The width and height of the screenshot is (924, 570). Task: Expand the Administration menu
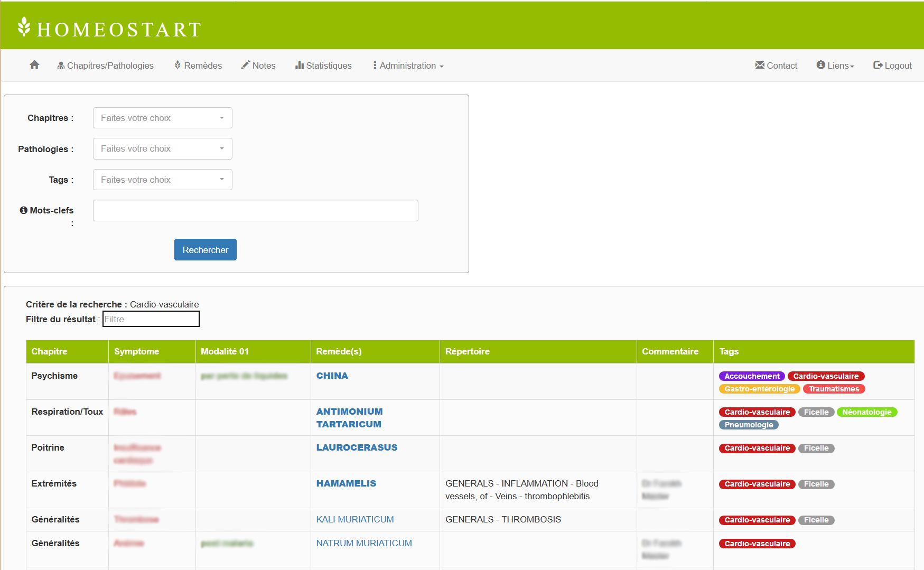click(408, 66)
